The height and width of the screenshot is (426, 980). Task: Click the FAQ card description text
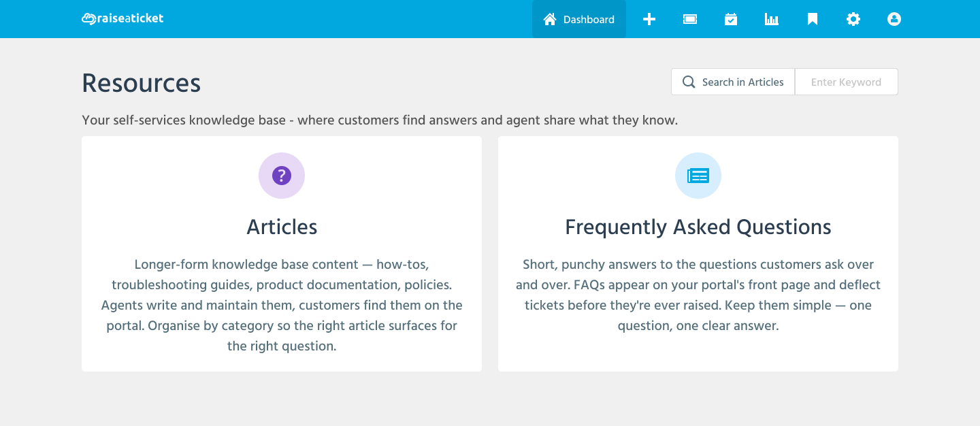(698, 295)
